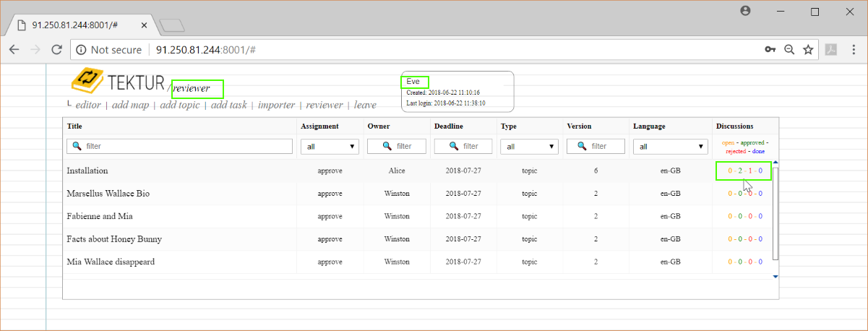Click the leave menu link
Image resolution: width=868 pixels, height=331 pixels.
365,105
